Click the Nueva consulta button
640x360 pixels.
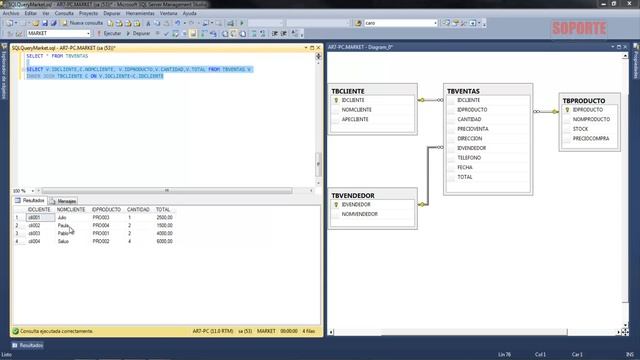(82, 23)
